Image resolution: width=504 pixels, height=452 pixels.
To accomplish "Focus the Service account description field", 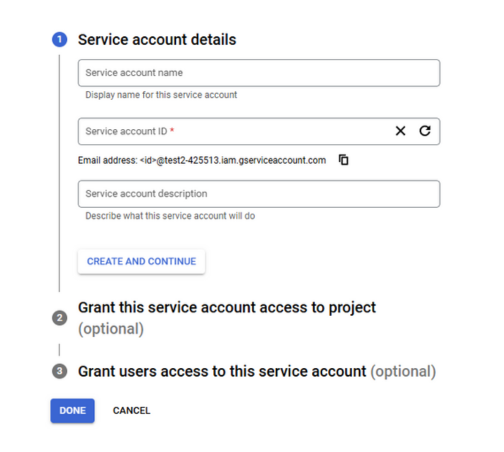I will click(x=259, y=194).
